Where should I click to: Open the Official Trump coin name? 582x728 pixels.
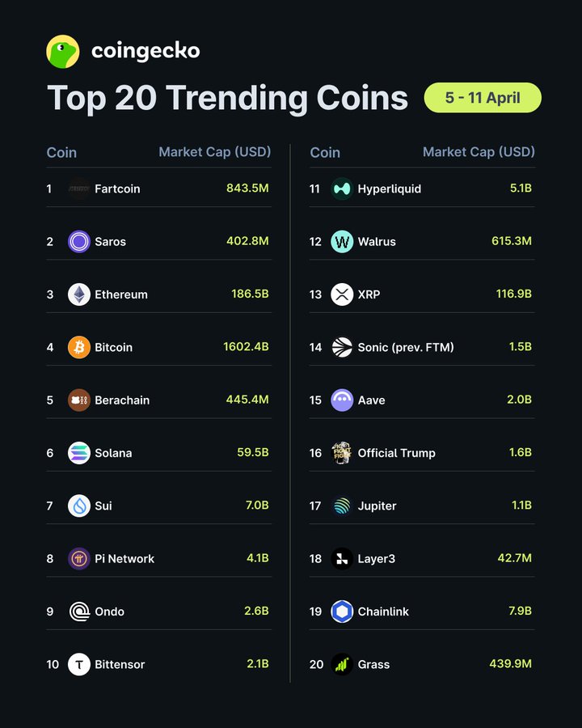click(396, 453)
